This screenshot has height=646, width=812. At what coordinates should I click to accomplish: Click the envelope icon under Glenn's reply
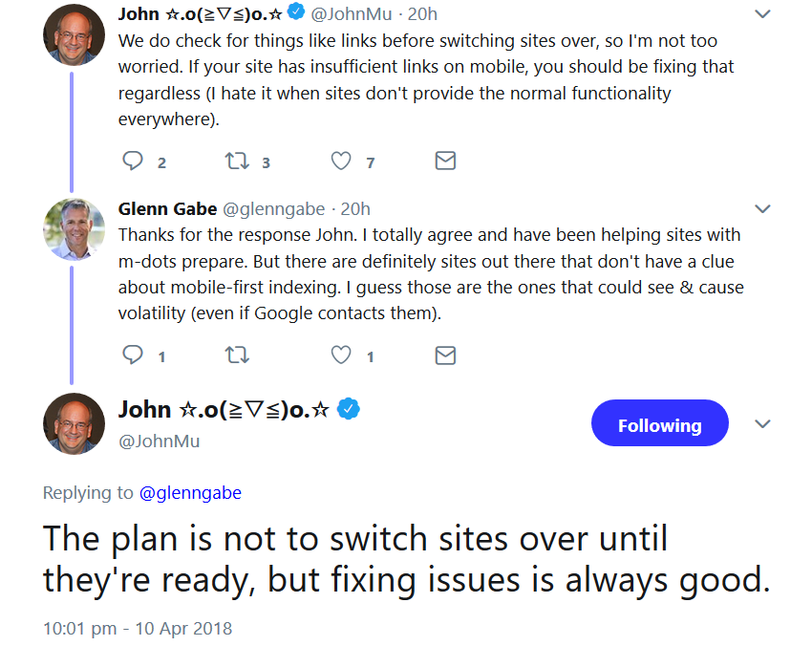point(444,355)
